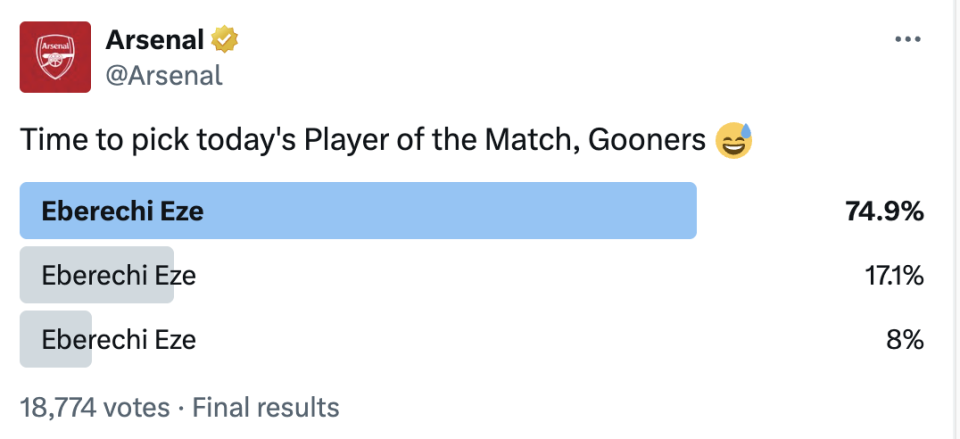Viewport: 960px width, 439px height.
Task: Click the phrase Player of the Match
Action: pos(419,141)
